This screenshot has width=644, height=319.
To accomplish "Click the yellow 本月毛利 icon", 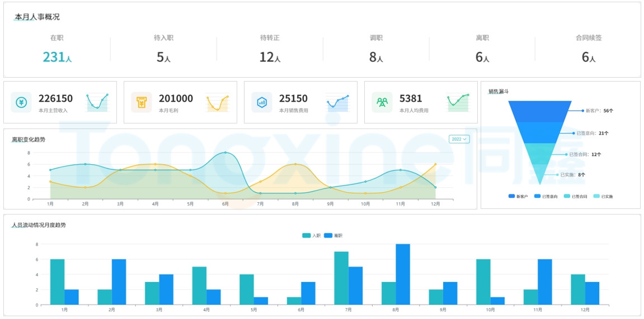I will tap(142, 102).
